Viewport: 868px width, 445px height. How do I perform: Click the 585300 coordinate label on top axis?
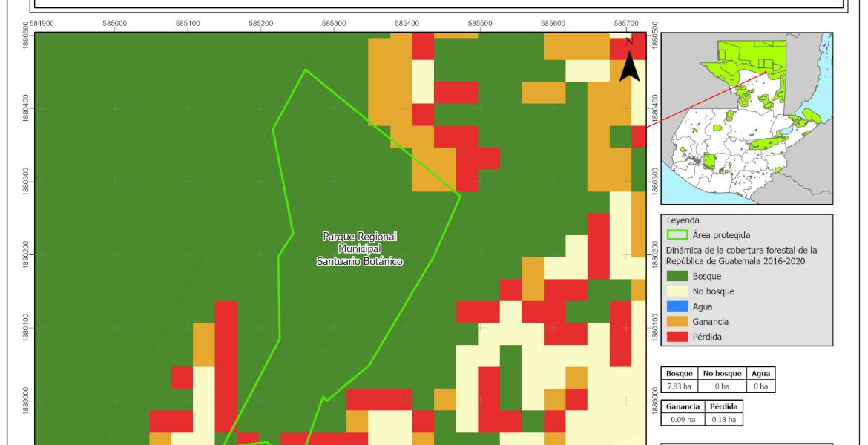[x=333, y=24]
